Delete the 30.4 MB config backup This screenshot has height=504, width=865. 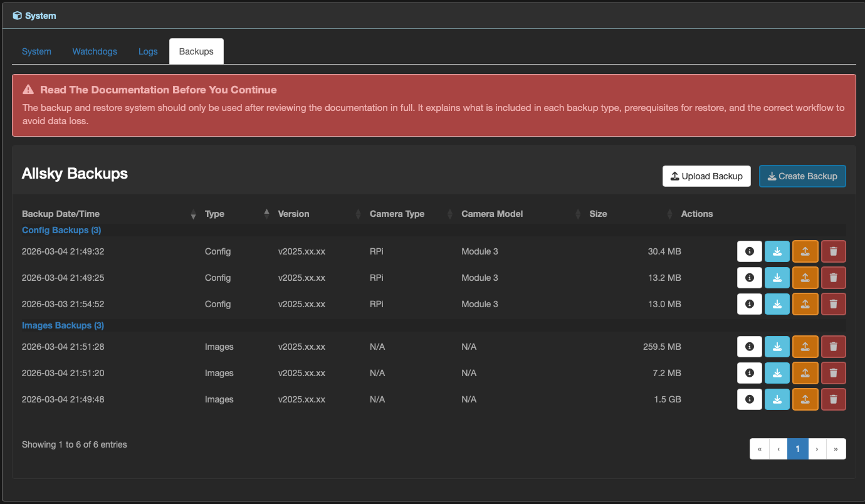(x=833, y=251)
